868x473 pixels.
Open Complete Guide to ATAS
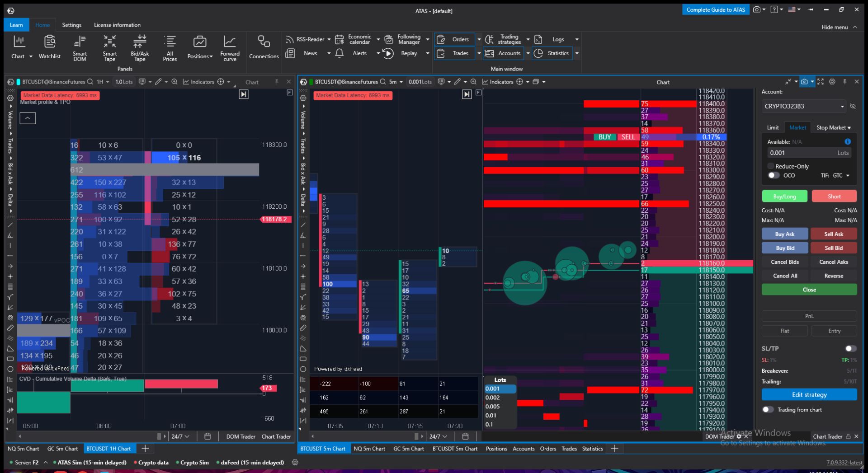(x=716, y=9)
